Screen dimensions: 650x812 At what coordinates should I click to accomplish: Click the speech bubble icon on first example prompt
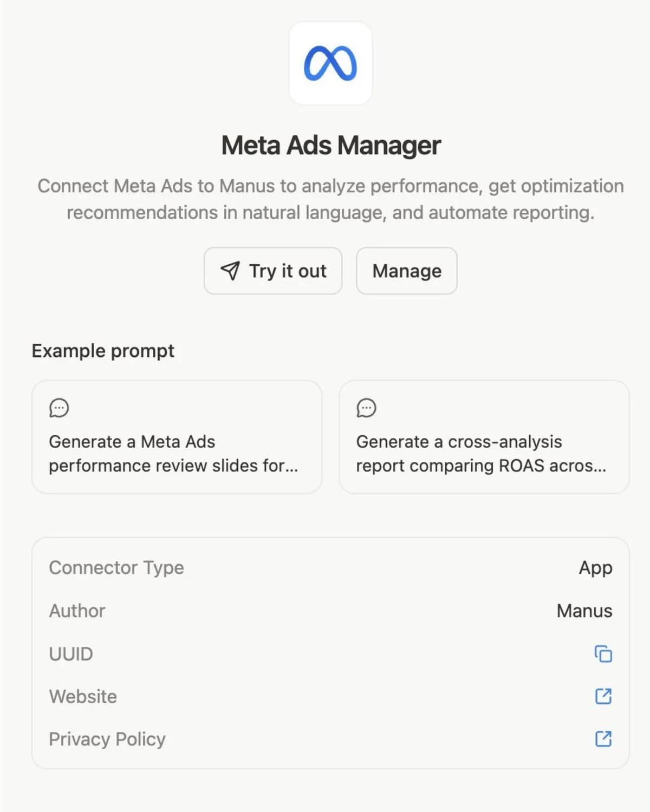pos(59,408)
